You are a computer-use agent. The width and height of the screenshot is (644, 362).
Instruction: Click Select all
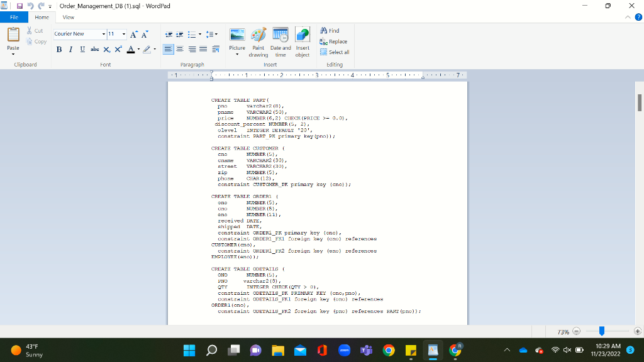pos(335,52)
